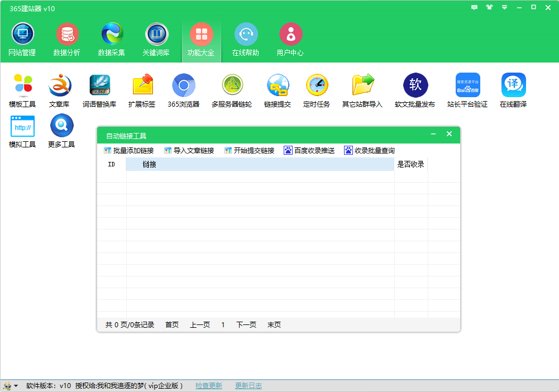The image size is (559, 392).
Task: Launch the 365浏览器 icon
Action: [184, 90]
